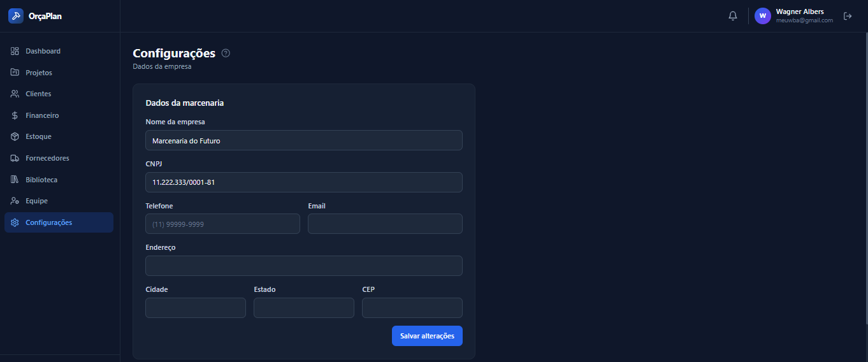Focus the Nome da empresa field
Viewport: 868px width, 362px height.
point(304,140)
